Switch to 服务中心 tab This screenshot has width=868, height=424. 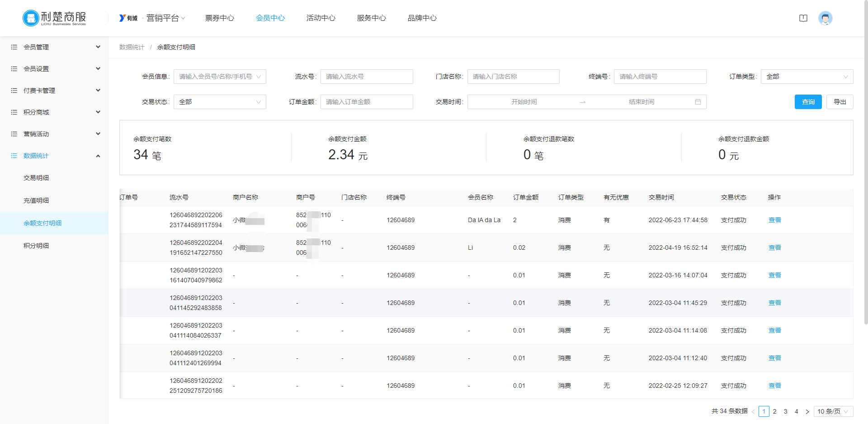pyautogui.click(x=372, y=18)
